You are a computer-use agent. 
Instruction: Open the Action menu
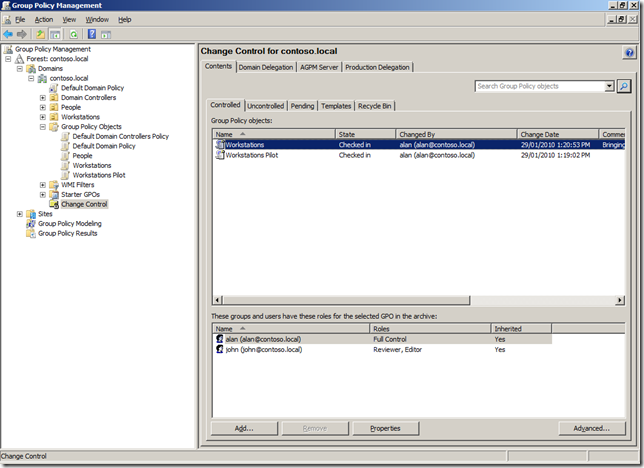point(44,19)
